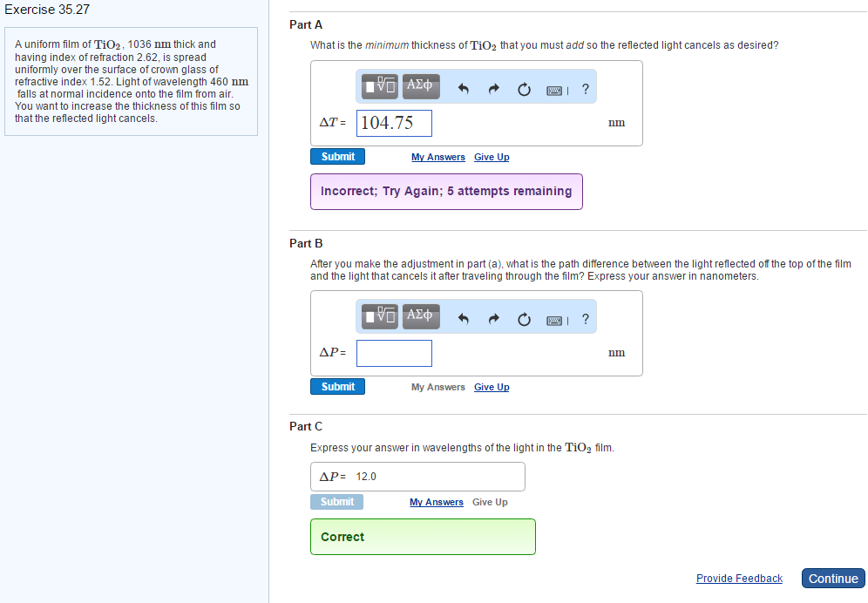This screenshot has width=868, height=603.
Task: Open Greek symbols palette in Part A
Action: coord(421,85)
